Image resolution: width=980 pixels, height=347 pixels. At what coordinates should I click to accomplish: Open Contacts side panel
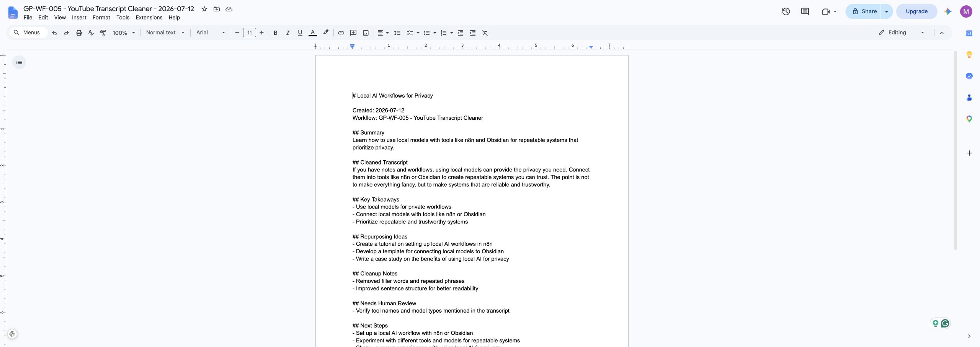click(x=969, y=98)
